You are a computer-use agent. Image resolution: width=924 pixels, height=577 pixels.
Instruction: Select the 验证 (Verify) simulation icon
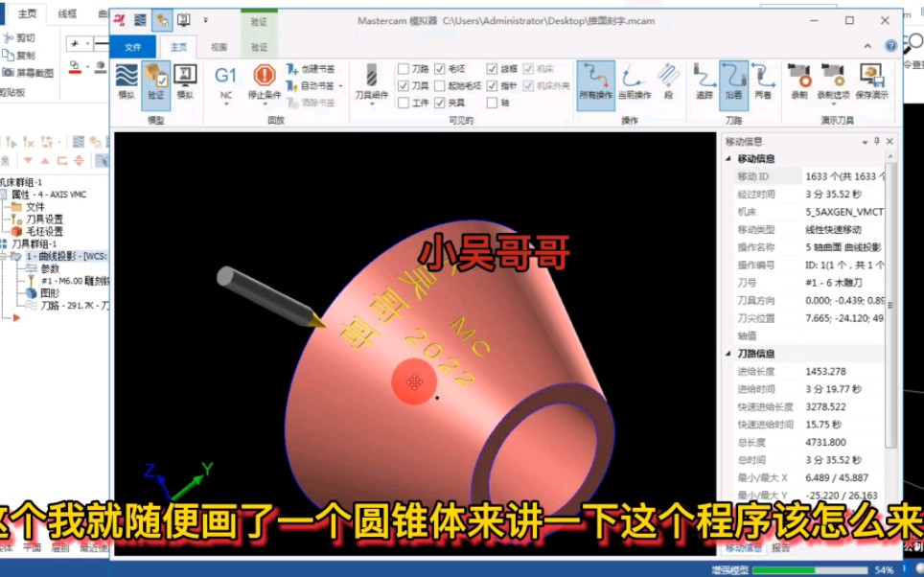(154, 79)
